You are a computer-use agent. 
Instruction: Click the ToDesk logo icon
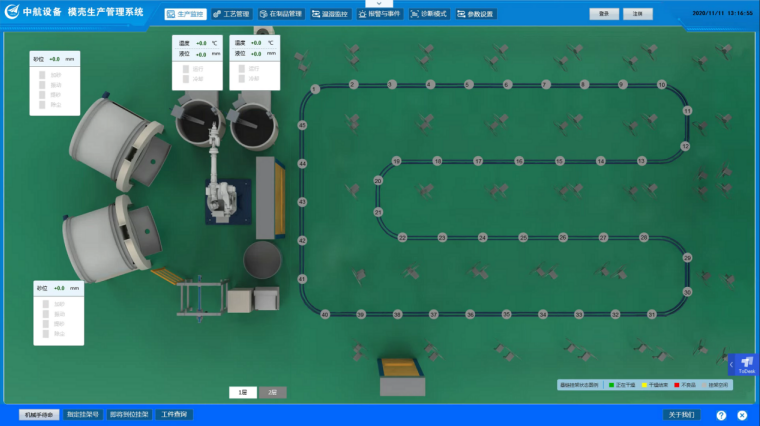click(747, 362)
